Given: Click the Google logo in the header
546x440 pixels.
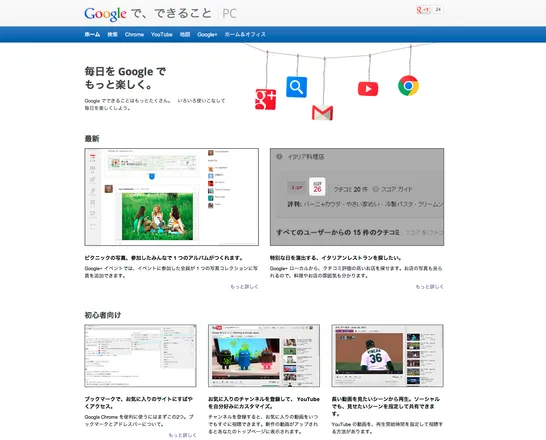Looking at the screenshot, I should tap(105, 14).
